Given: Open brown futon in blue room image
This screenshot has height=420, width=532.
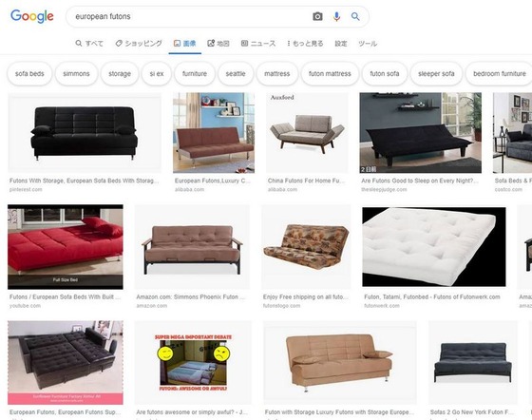Looking at the screenshot, I should pyautogui.click(x=214, y=133).
